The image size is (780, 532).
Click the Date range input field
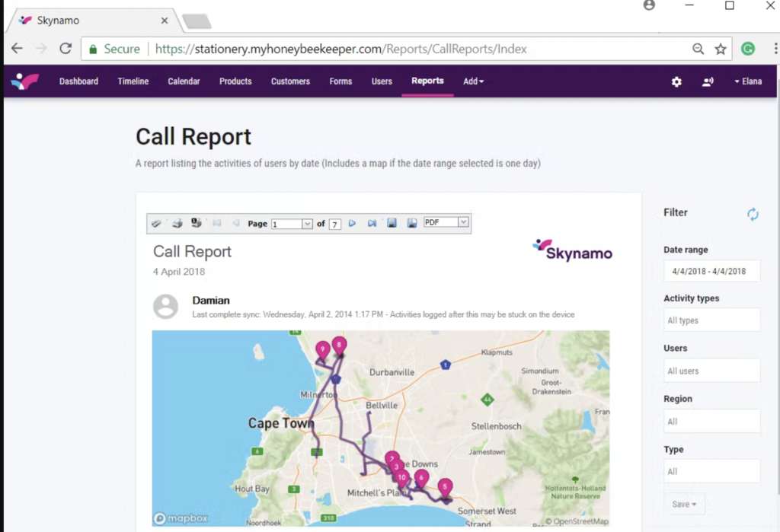coord(711,271)
